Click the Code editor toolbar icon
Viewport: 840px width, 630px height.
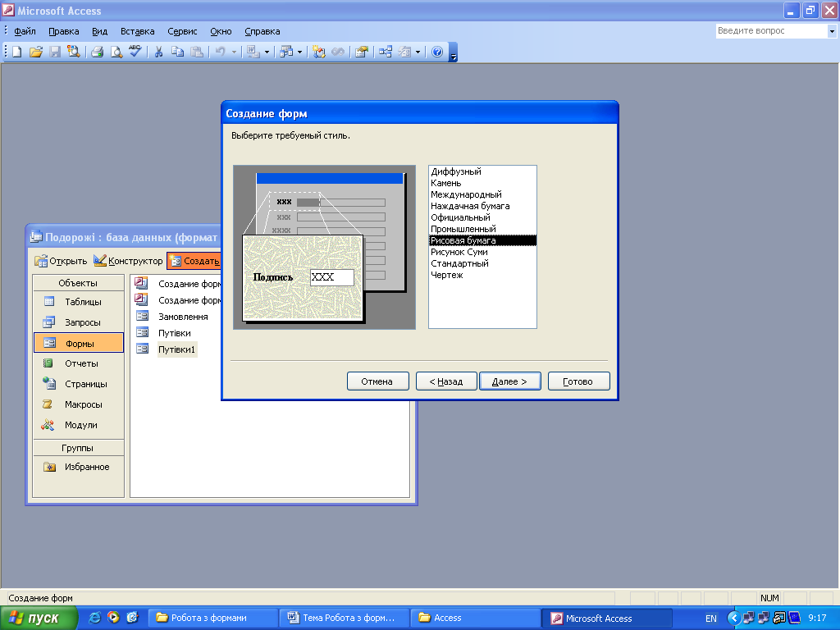(x=319, y=52)
